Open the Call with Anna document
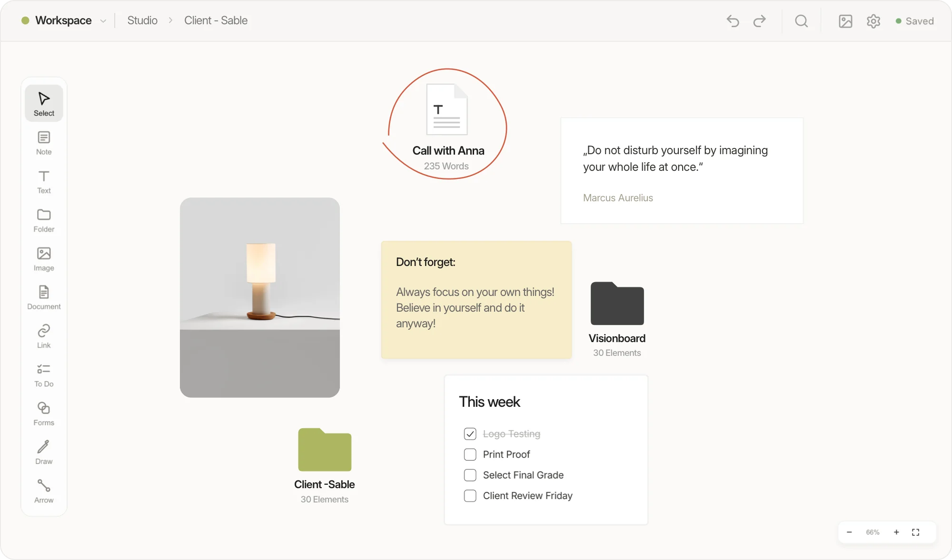 [x=447, y=110]
